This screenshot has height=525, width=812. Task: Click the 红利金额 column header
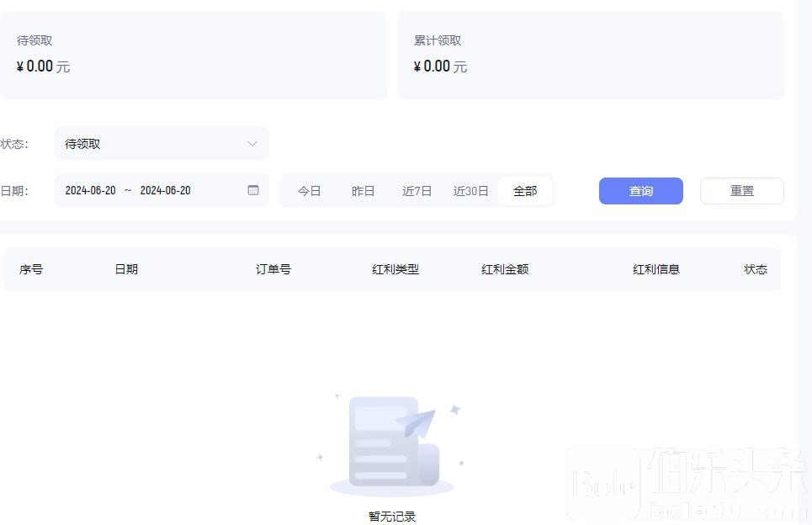coord(505,269)
